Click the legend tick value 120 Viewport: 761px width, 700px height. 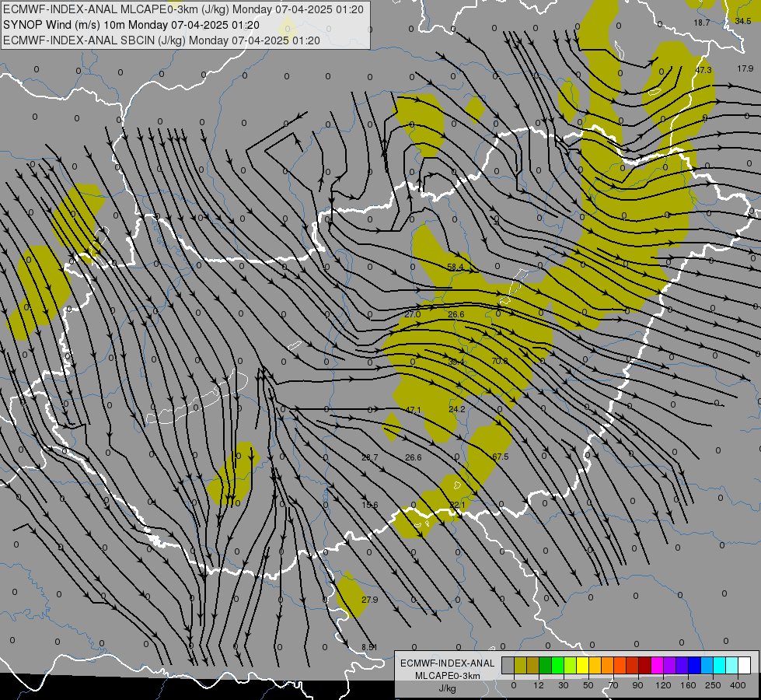click(x=663, y=685)
